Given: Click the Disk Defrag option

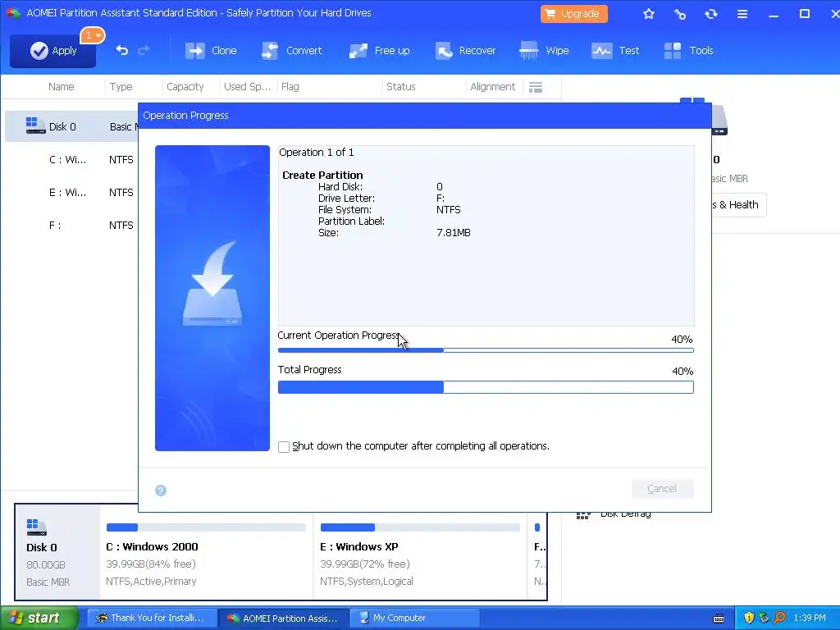Looking at the screenshot, I should click(x=614, y=514).
